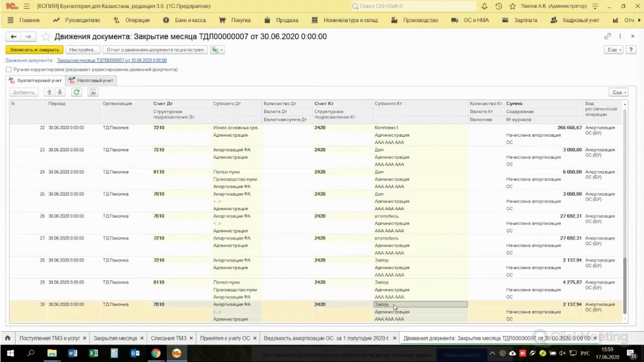Enable Ручная корректировка checkbox

point(9,69)
